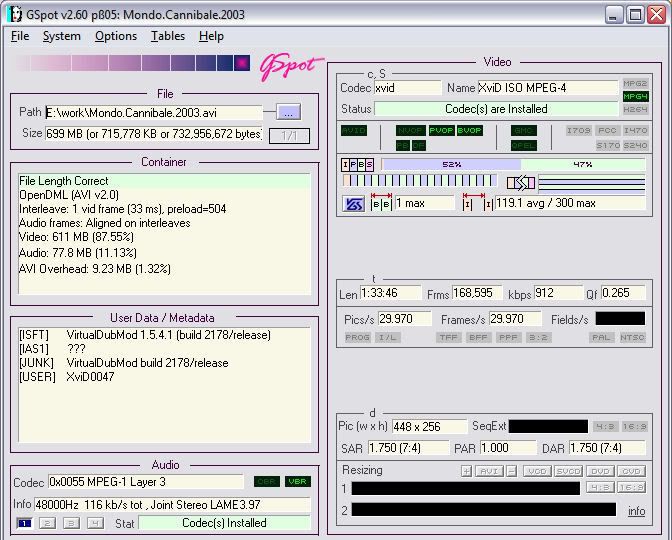Open the Tables menu
672x540 pixels.
pyautogui.click(x=168, y=36)
